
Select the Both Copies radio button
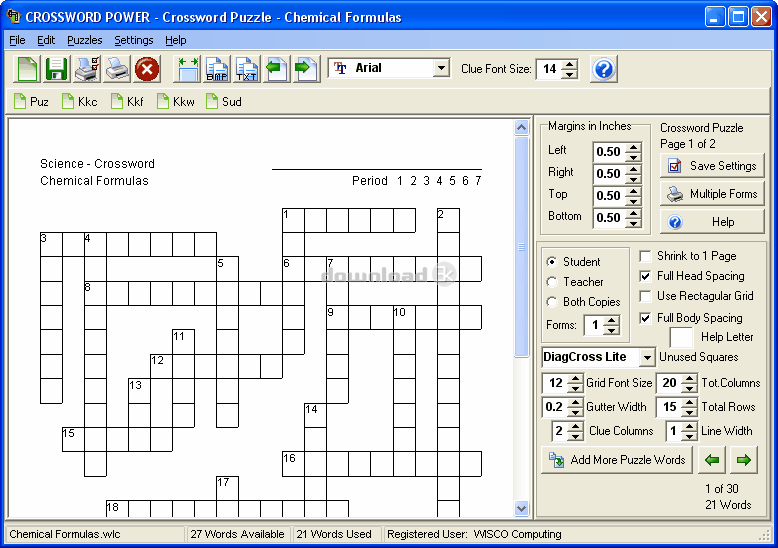click(551, 302)
